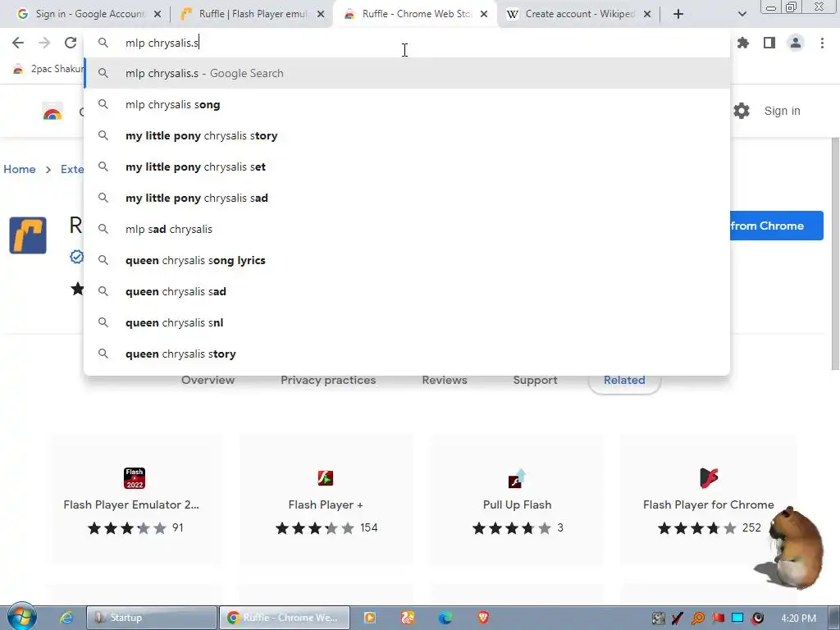Switch to the Startup taskbar window
Viewport: 840px width, 630px height.
[152, 618]
